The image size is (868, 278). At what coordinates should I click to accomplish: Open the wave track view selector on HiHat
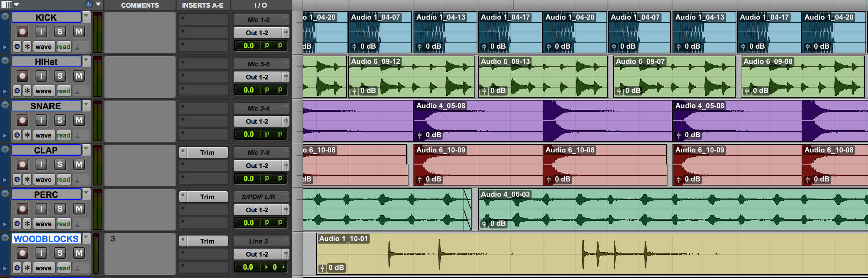(44, 91)
